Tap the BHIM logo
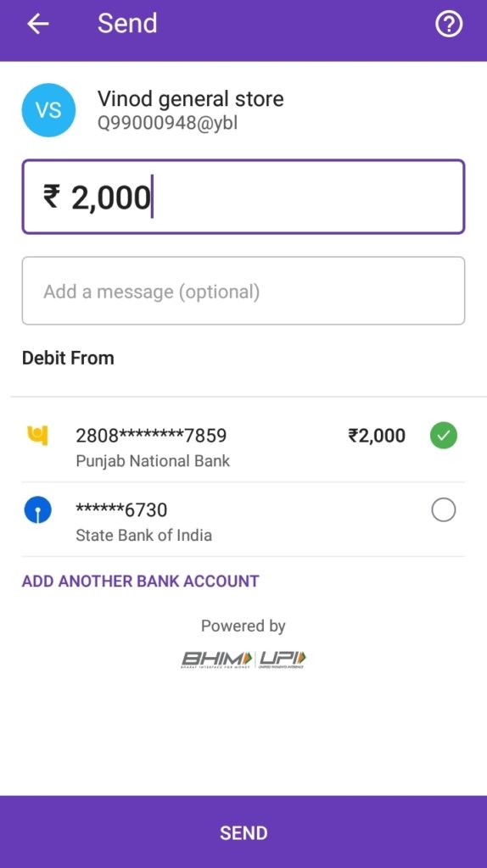Image resolution: width=487 pixels, height=868 pixels. click(216, 659)
